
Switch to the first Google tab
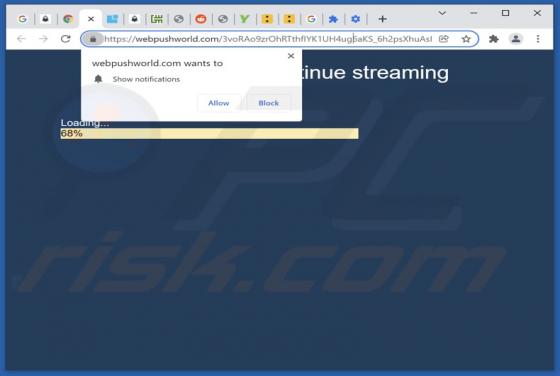tap(22, 19)
